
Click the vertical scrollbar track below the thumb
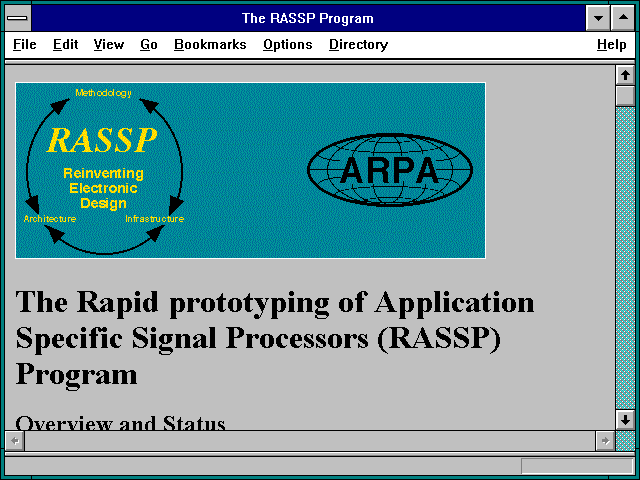625,258
